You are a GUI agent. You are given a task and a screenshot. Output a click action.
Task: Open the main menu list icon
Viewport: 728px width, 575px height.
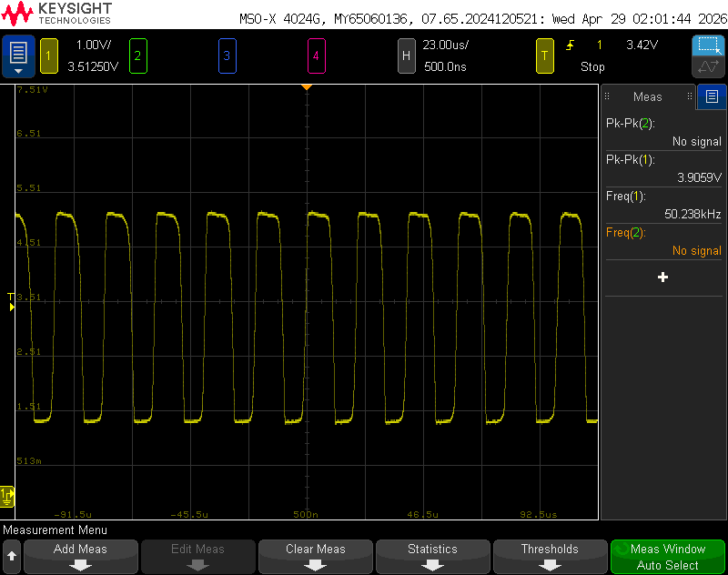(18, 56)
